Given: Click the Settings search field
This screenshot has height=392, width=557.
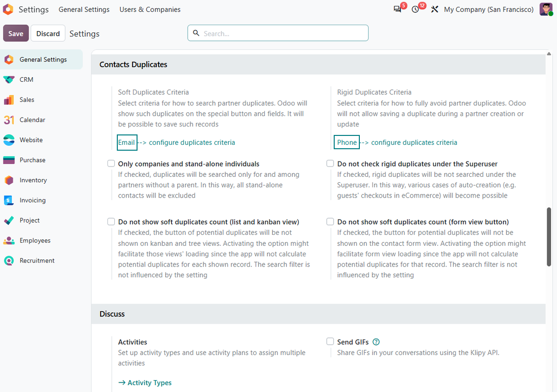Looking at the screenshot, I should coord(278,33).
